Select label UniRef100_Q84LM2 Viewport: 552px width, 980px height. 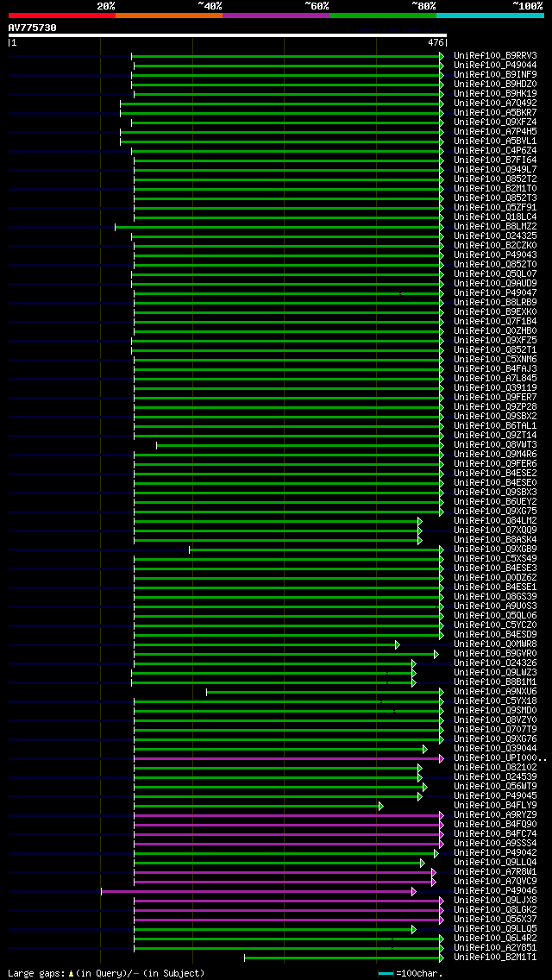click(x=495, y=521)
